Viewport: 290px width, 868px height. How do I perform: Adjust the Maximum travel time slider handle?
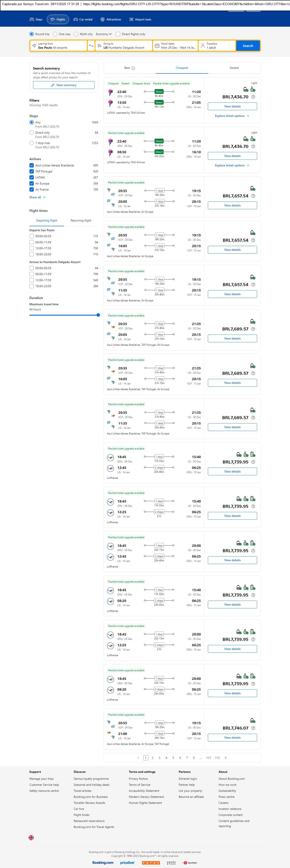point(98,315)
